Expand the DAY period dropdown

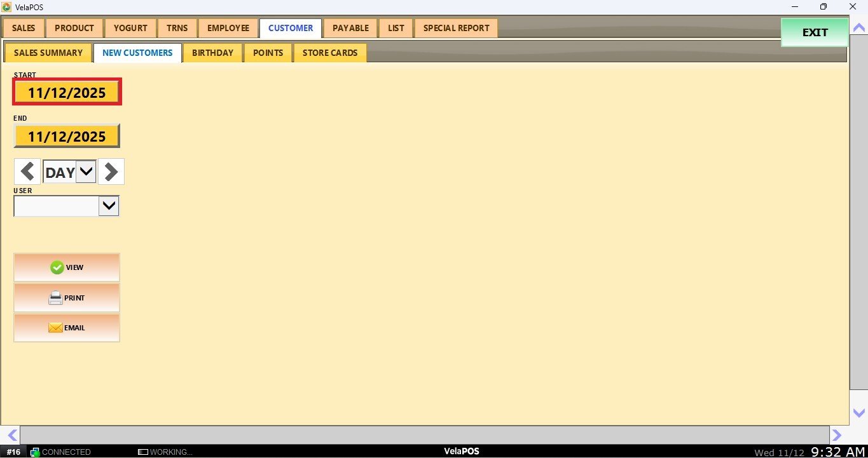[x=86, y=172]
